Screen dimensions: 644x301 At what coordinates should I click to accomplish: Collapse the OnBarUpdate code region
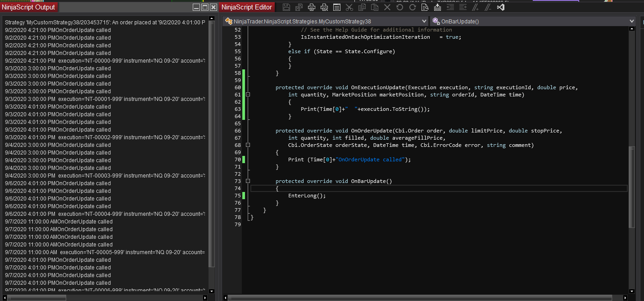pyautogui.click(x=248, y=181)
